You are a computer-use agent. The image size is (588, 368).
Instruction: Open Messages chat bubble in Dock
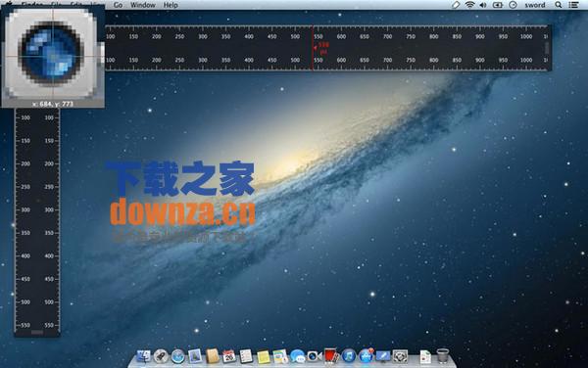tap(297, 356)
